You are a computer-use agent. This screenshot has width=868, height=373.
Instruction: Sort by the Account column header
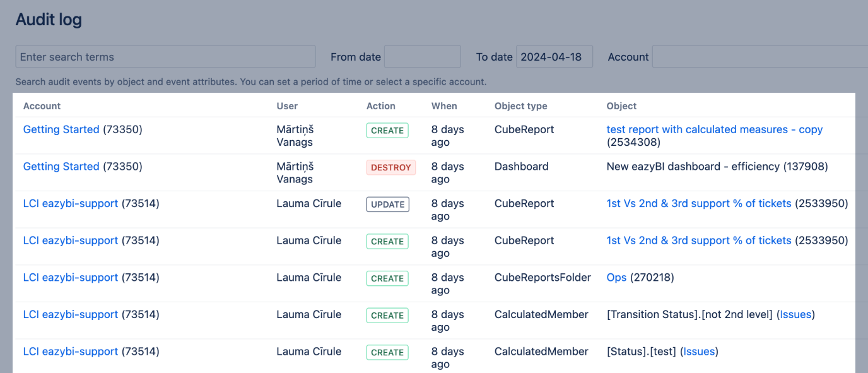[42, 106]
